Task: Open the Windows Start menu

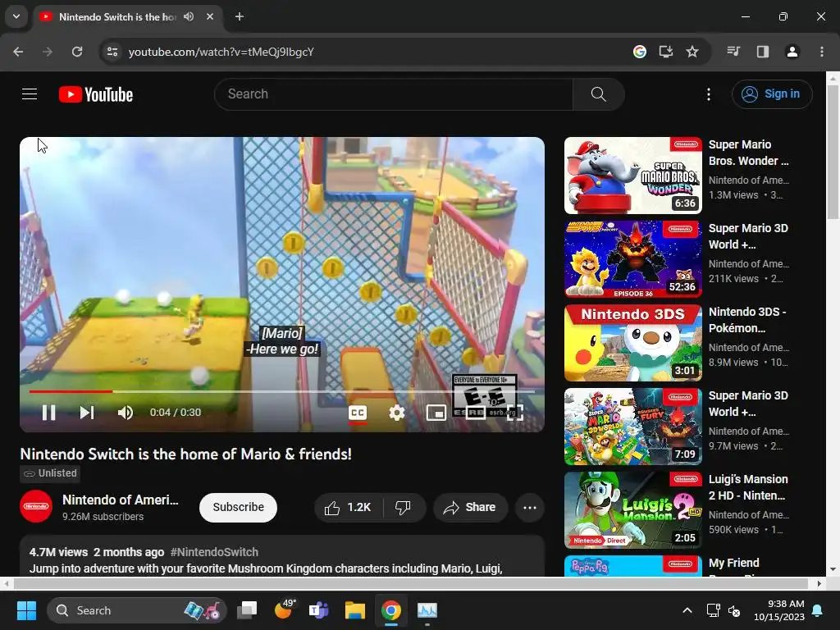Action: pos(26,610)
